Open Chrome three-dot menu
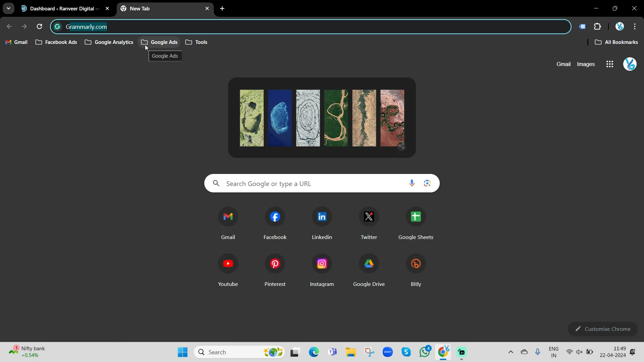The width and height of the screenshot is (644, 362). pyautogui.click(x=635, y=26)
